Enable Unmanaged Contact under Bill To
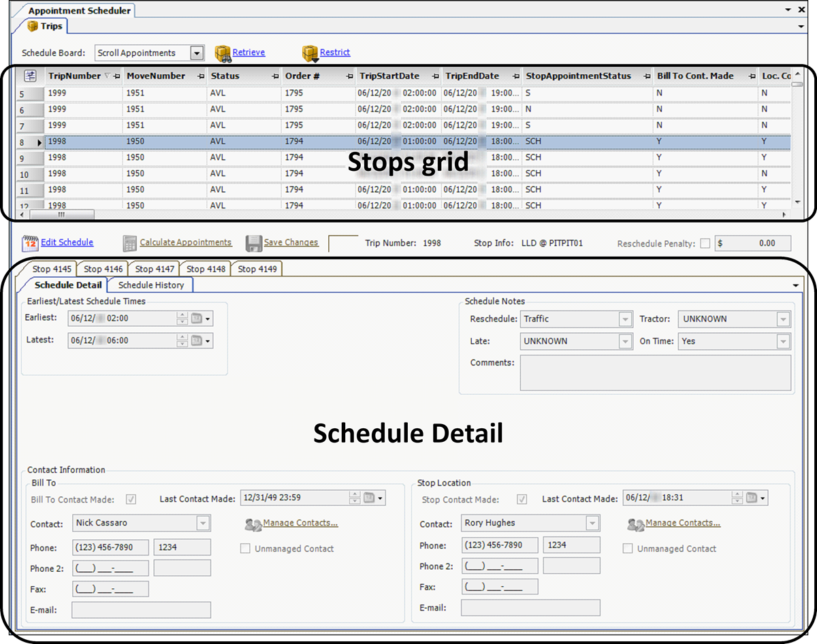The image size is (817, 644). tap(245, 549)
